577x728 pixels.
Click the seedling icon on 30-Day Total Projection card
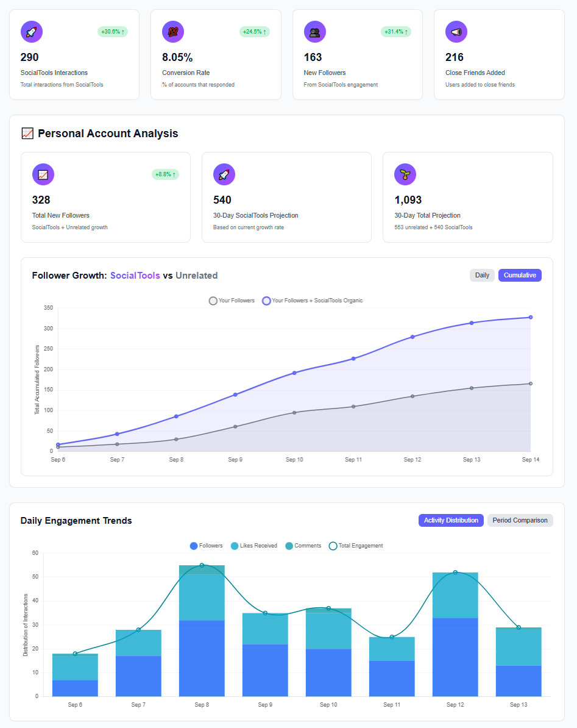[405, 174]
